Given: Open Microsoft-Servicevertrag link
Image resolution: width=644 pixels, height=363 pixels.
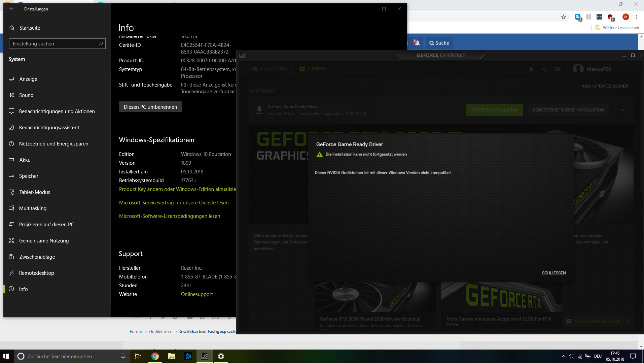Looking at the screenshot, I should (x=174, y=203).
